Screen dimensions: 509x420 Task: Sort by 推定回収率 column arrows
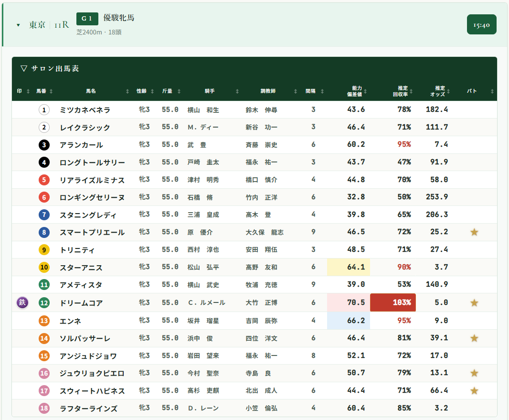point(411,91)
